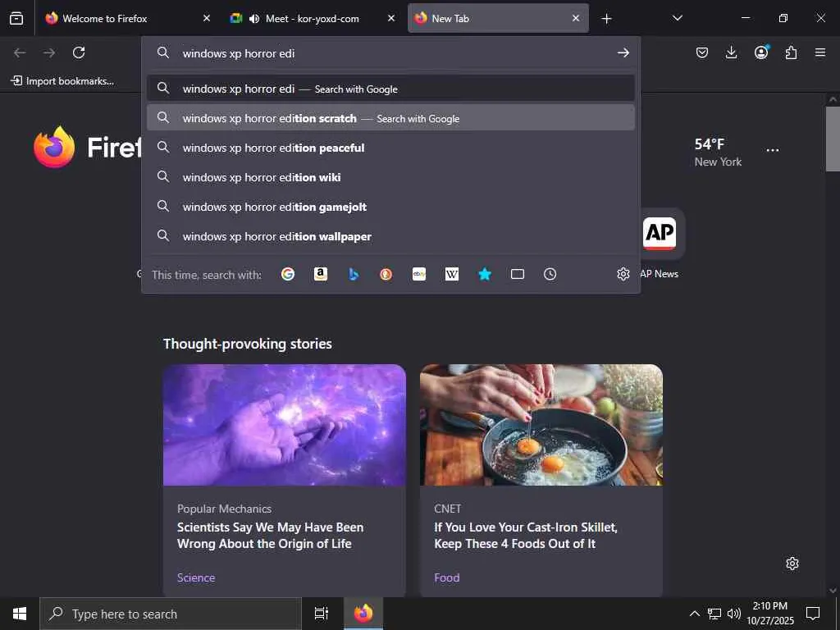Click the frying eggs story thumbnail
This screenshot has width=840, height=630.
click(x=541, y=425)
